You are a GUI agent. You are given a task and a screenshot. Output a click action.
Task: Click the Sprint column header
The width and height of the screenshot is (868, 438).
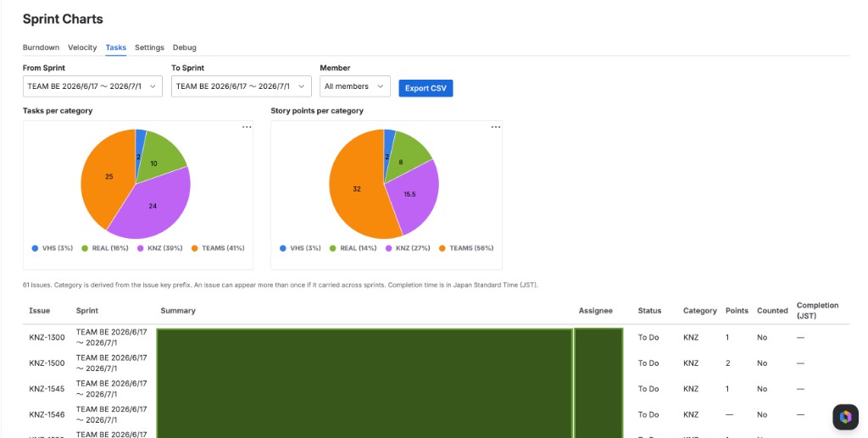pyautogui.click(x=87, y=311)
